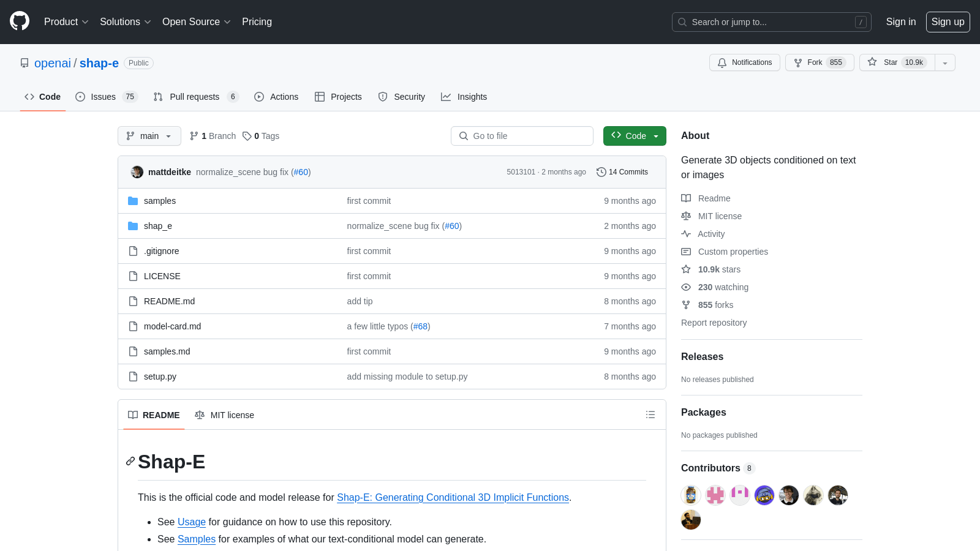The height and width of the screenshot is (551, 980).
Task: Click the shap_e folder icon
Action: click(133, 226)
